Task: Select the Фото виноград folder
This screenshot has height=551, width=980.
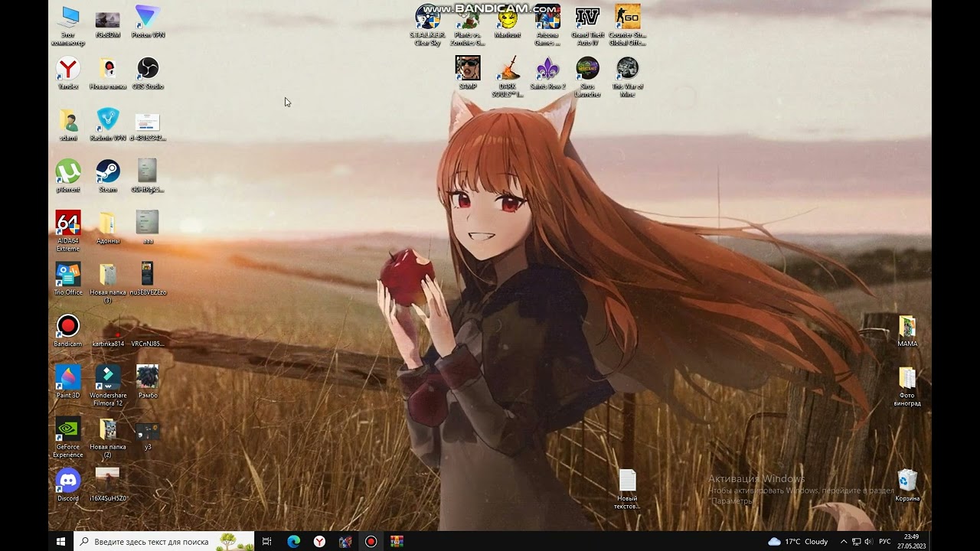Action: tap(907, 386)
